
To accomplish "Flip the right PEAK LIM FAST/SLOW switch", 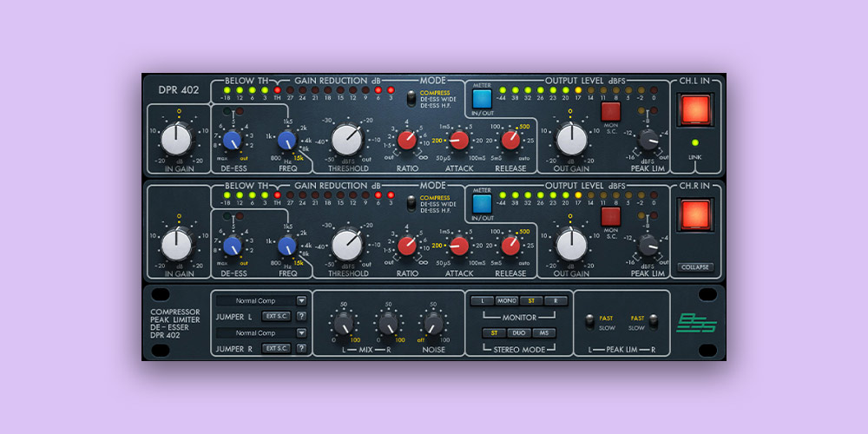I will (654, 322).
